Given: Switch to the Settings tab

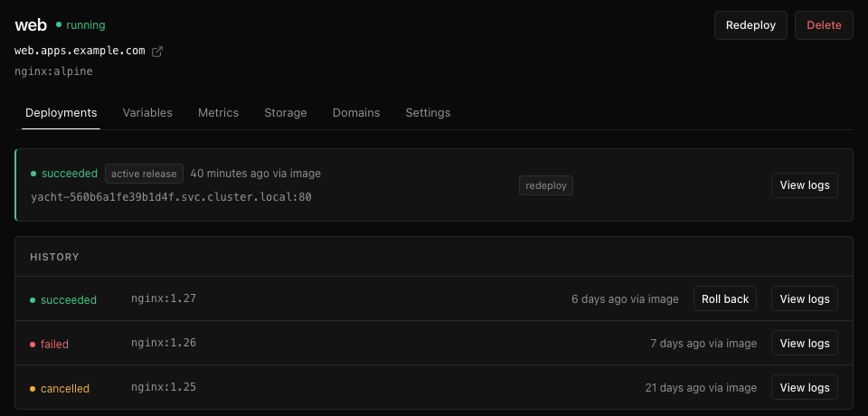Looking at the screenshot, I should (428, 112).
